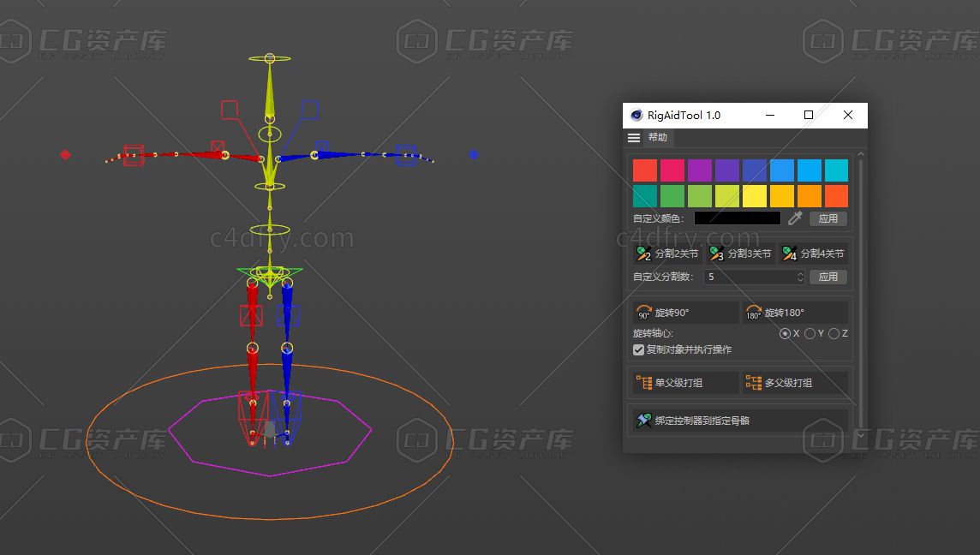Set rotation axis to X

tap(785, 334)
